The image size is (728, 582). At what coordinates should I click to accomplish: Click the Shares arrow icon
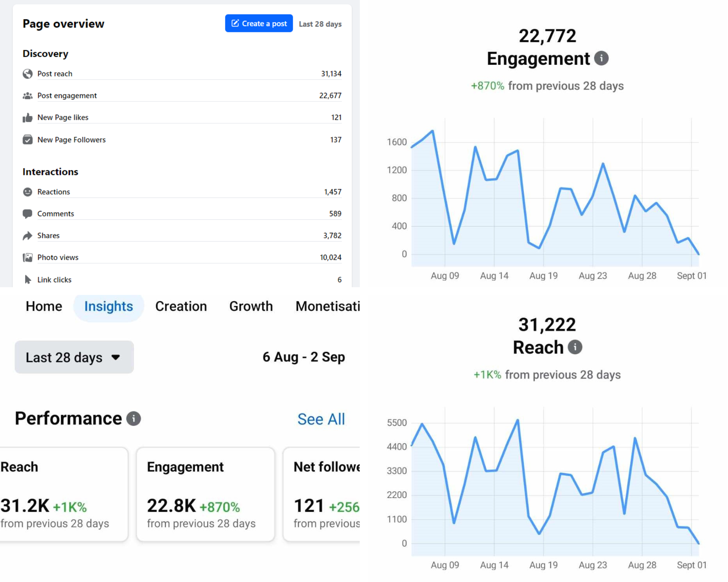click(28, 236)
